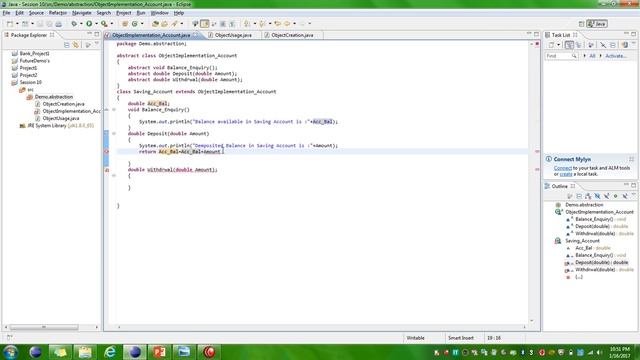Viewport: 640px width, 360px height.
Task: Select the Project2 project
Action: 28,75
